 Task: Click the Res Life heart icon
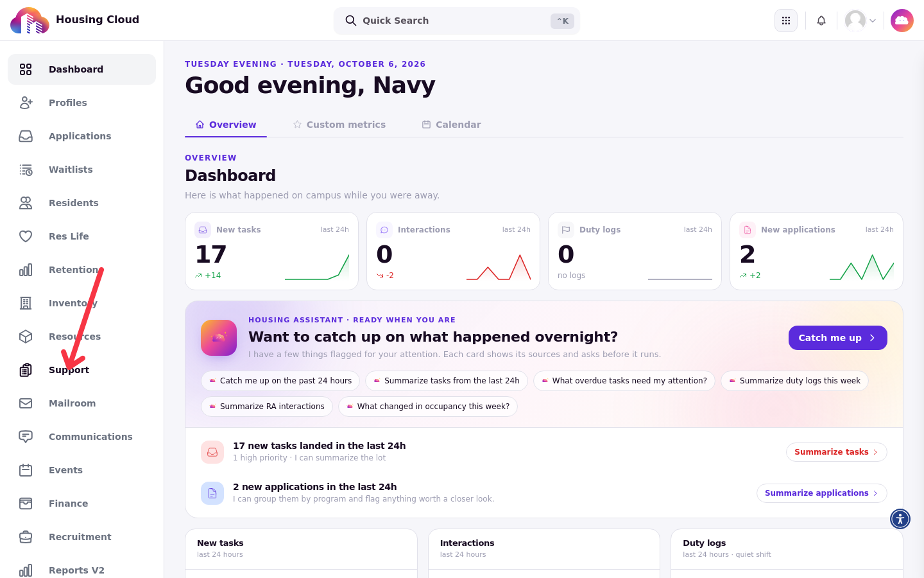26,236
